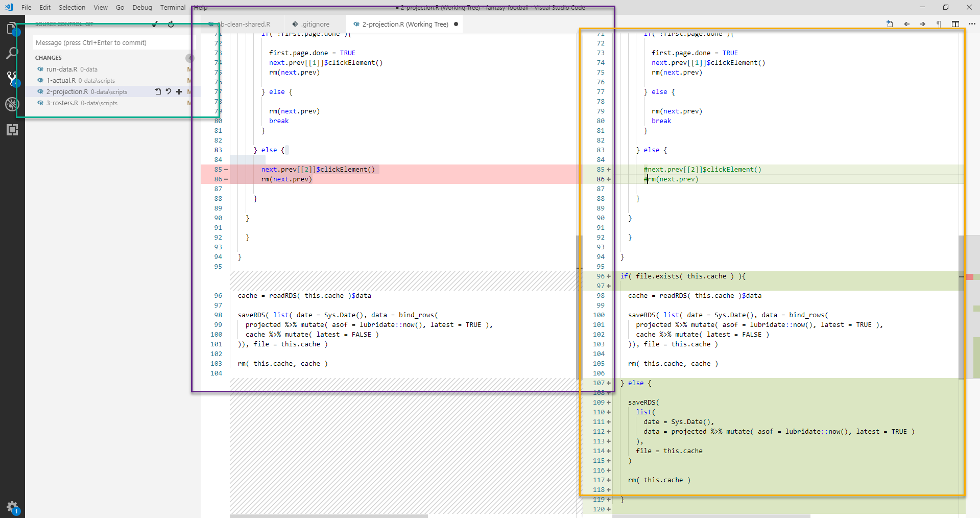Open the editor More Actions ellipsis menu
This screenshot has height=518, width=980.
[971, 24]
